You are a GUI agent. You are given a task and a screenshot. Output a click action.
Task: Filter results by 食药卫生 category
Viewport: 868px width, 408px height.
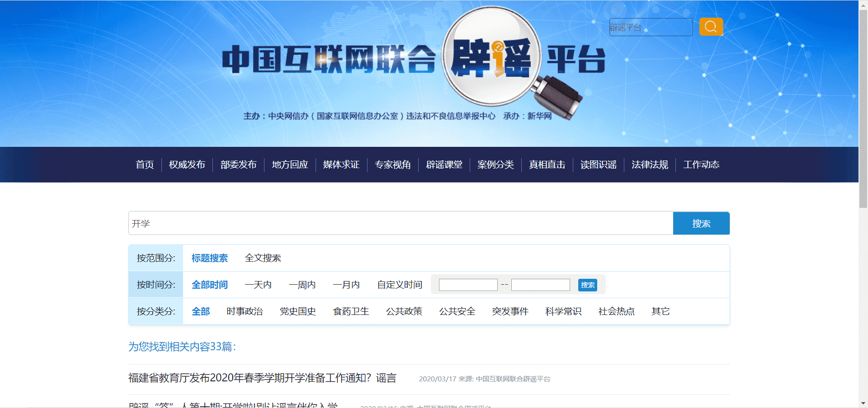351,311
